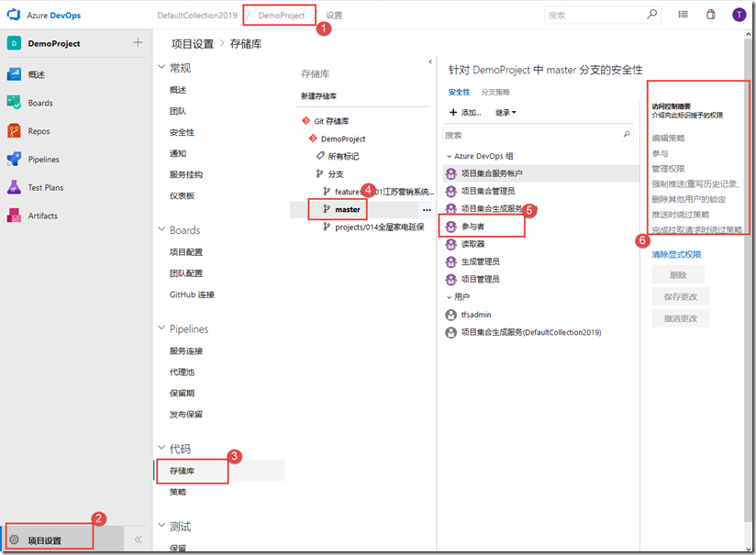Open the Pipelines hub icon
Image resolution: width=756 pixels, height=555 pixels.
14,159
